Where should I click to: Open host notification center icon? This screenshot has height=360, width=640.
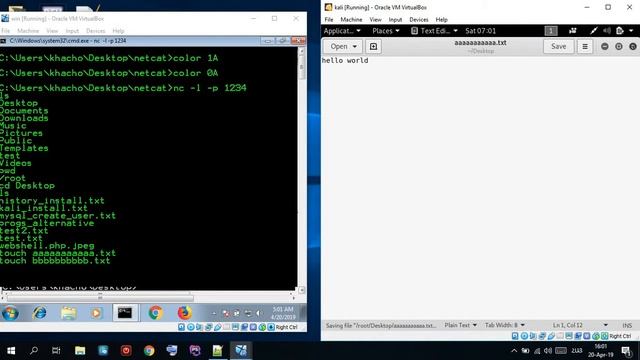[x=626, y=351]
